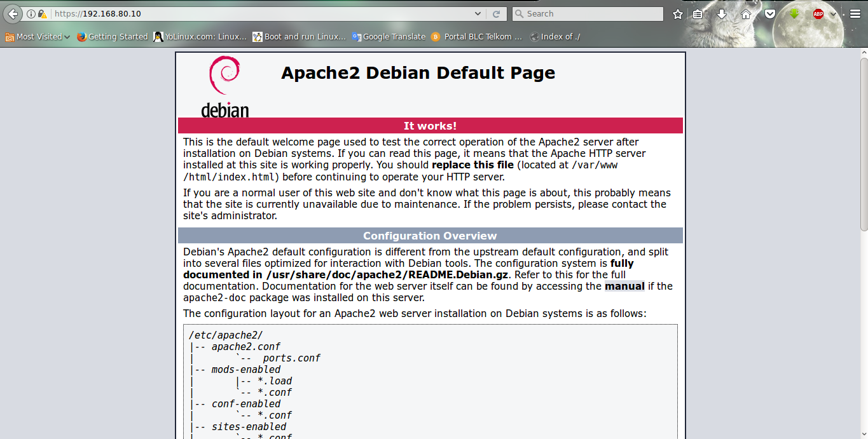Click the address bar showing 192.168.80.10
The image size is (868, 439).
tap(261, 13)
